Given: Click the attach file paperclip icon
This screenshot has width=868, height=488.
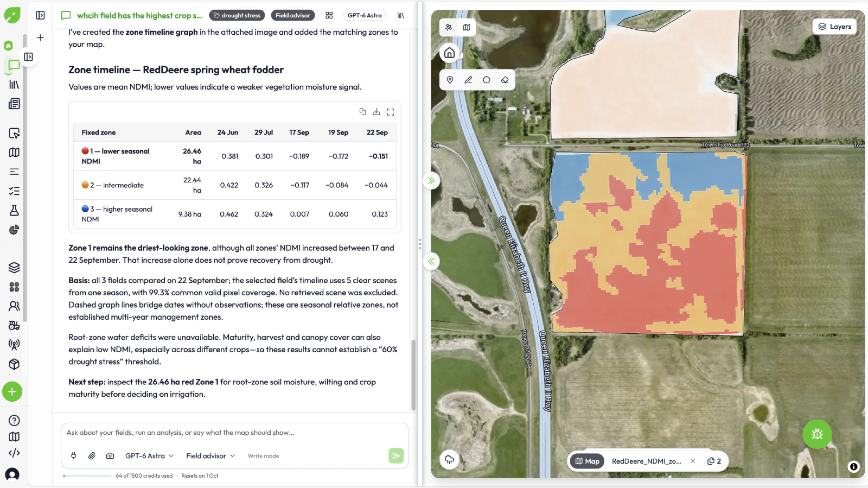Looking at the screenshot, I should [92, 456].
